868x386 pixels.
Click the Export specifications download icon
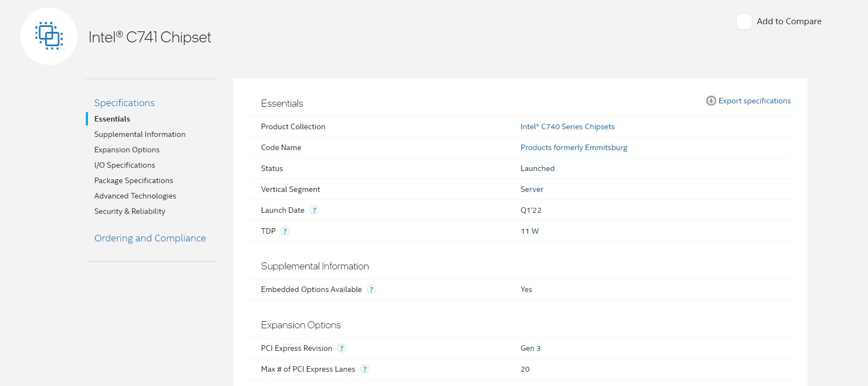point(711,101)
